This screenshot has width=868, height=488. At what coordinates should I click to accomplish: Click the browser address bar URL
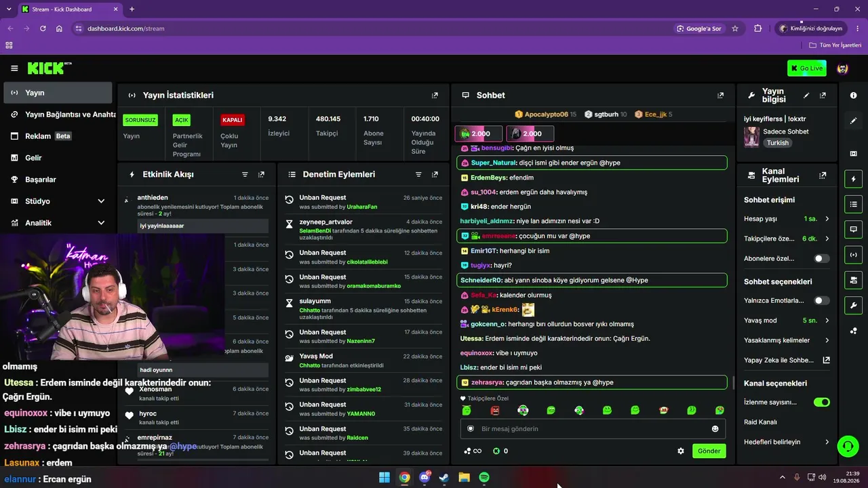click(x=126, y=28)
